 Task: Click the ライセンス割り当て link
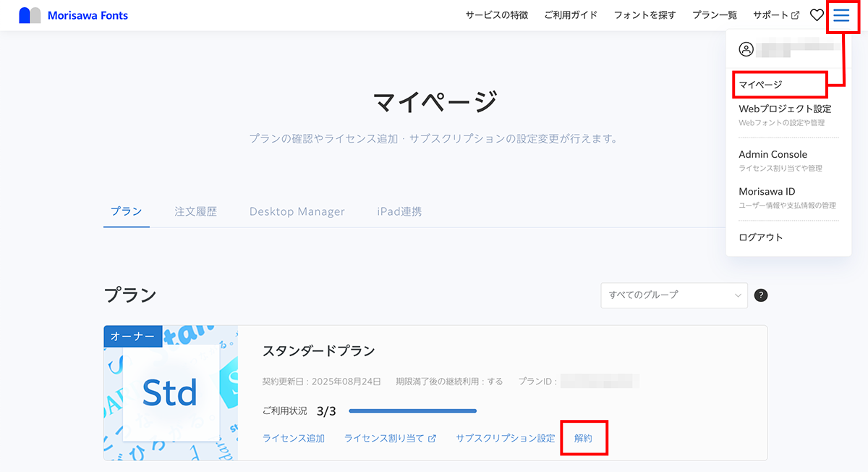click(x=390, y=438)
